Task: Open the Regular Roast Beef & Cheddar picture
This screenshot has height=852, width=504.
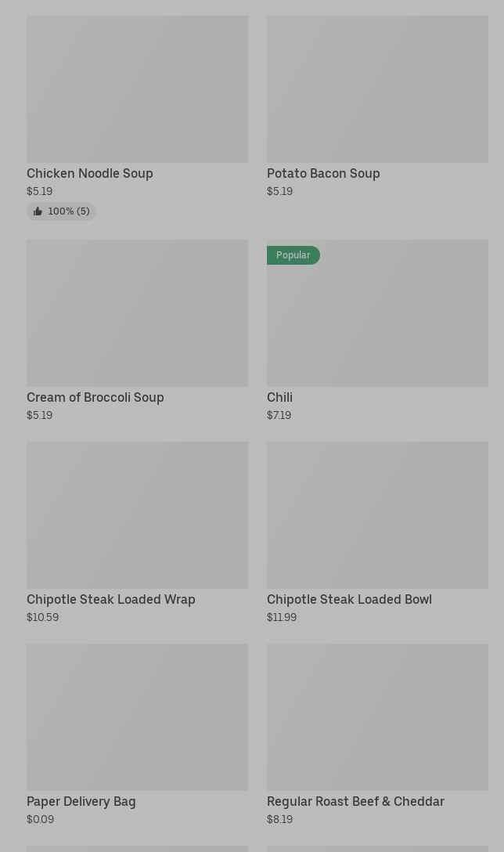Action: click(377, 717)
